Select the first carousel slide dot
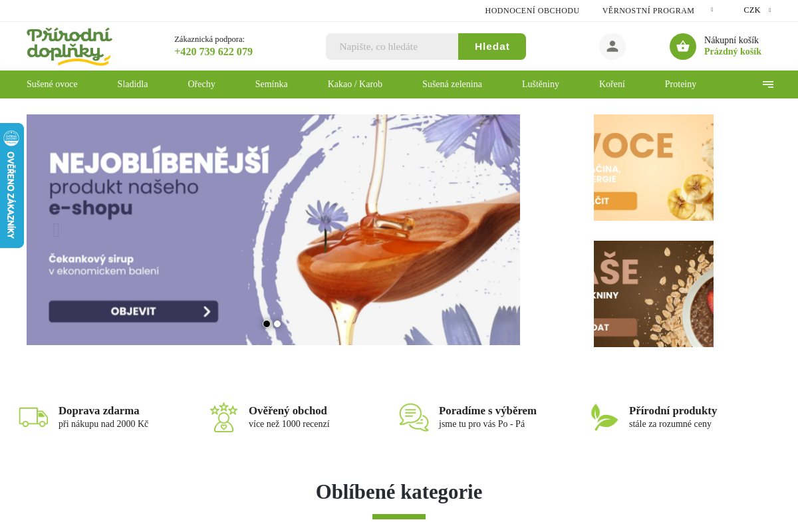This screenshot has height=532, width=798. (267, 324)
